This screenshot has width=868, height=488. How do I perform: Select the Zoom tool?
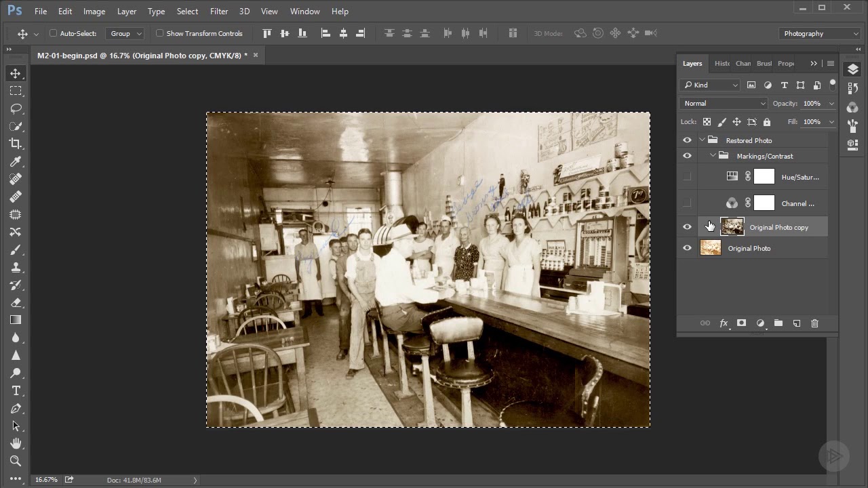(16, 461)
